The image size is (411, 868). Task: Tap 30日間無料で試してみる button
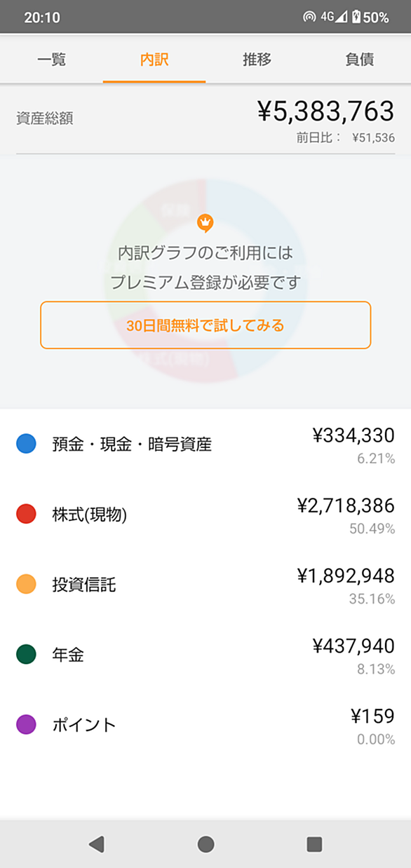205,325
